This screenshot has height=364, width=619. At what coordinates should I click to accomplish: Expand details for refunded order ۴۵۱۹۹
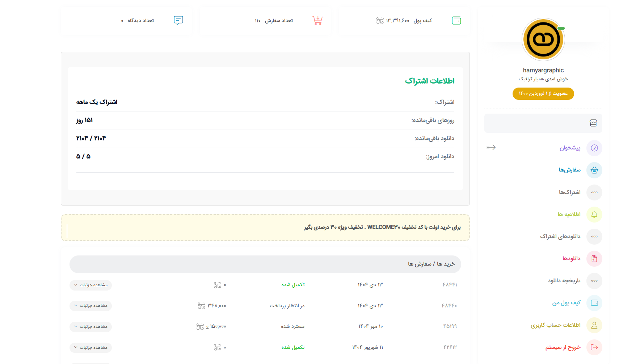click(90, 327)
